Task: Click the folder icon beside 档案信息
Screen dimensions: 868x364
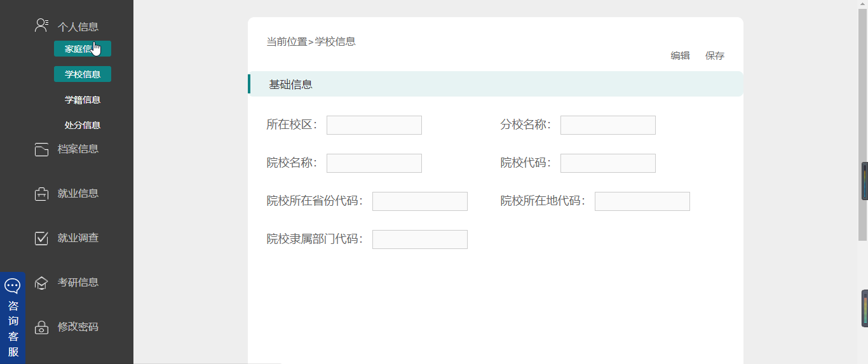Action: click(x=41, y=149)
